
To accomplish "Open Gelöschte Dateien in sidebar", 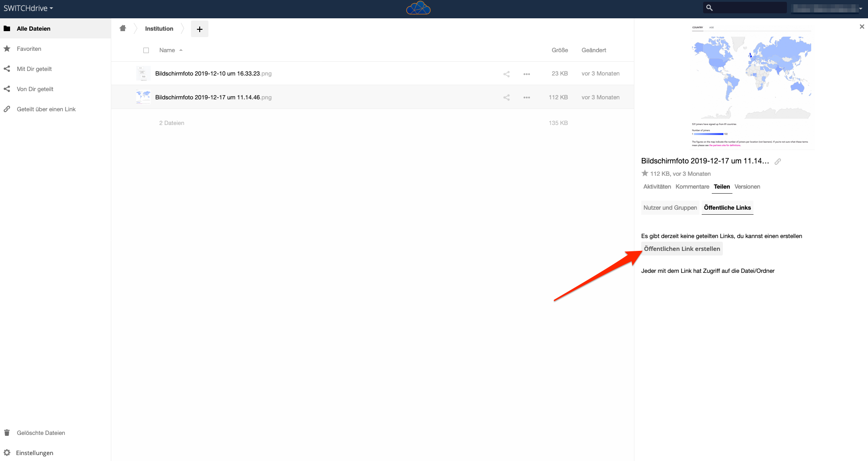I will 41,433.
